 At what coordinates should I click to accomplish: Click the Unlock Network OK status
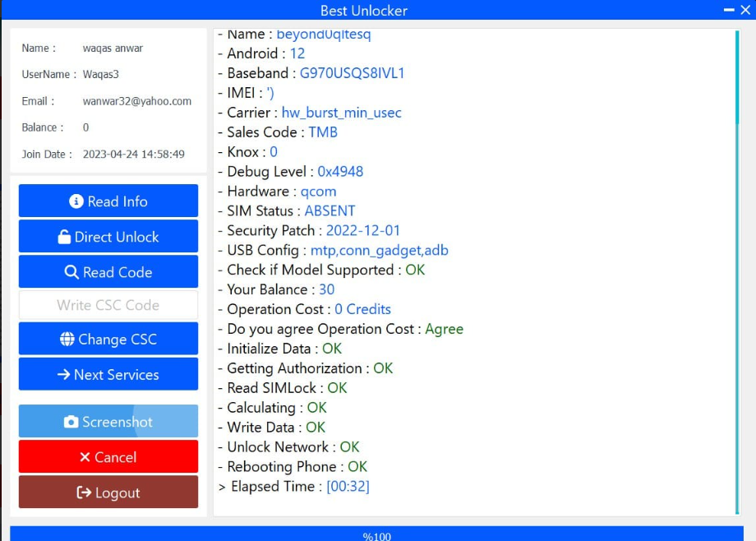tap(349, 447)
